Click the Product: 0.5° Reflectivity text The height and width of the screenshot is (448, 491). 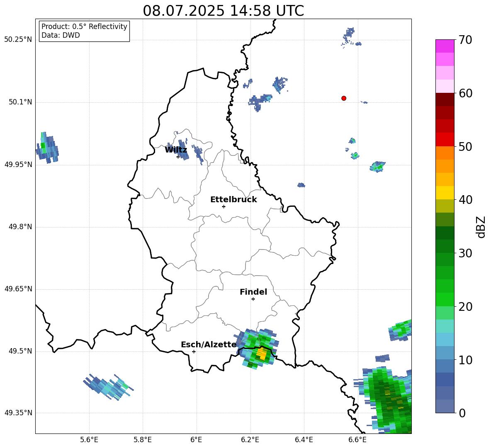click(x=84, y=27)
